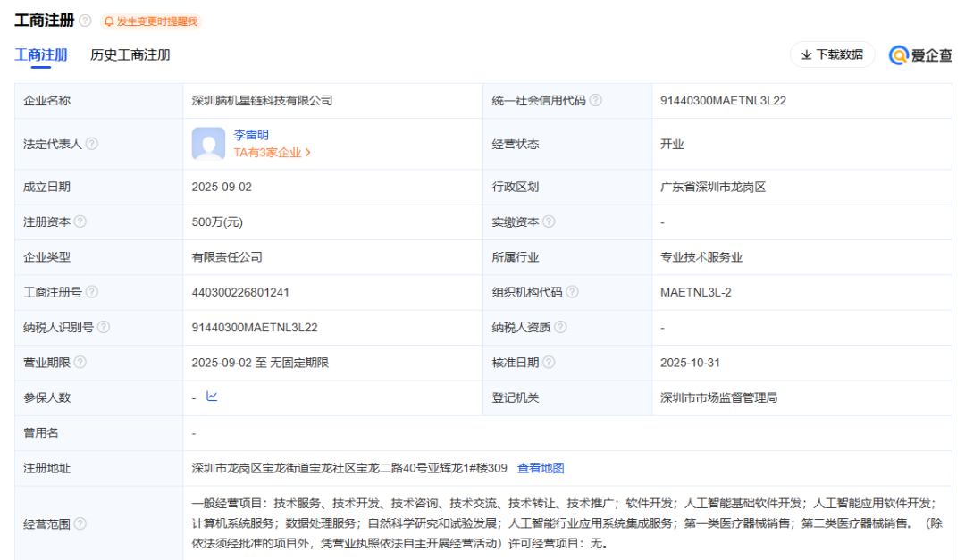Open the 参保人数 trend chart icon
This screenshot has height=560, width=965.
[x=209, y=397]
